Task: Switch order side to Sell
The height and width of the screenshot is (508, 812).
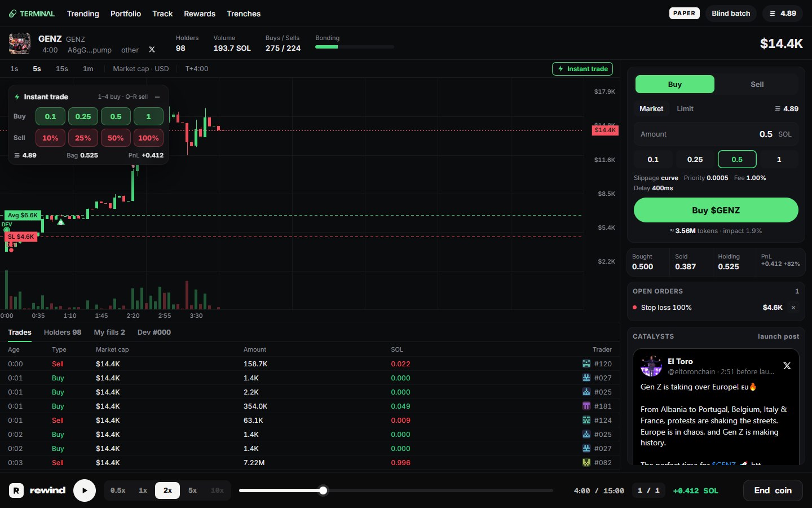Action: click(757, 84)
